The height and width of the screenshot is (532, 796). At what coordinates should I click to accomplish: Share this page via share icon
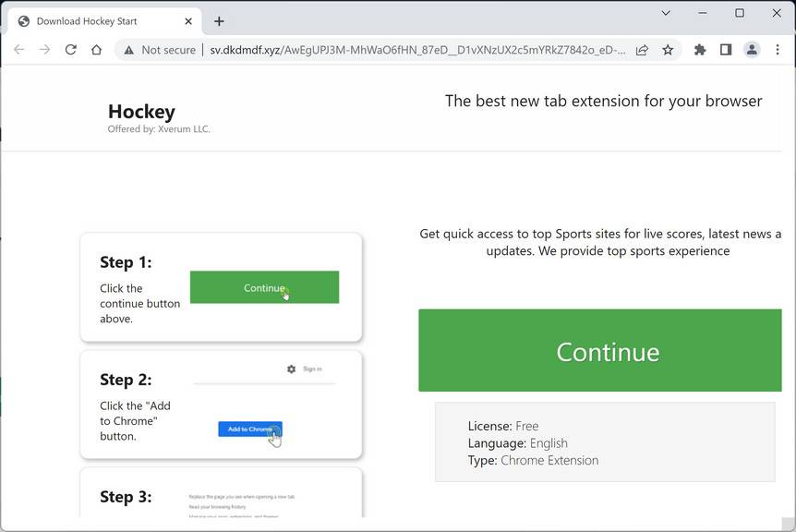[x=642, y=50]
